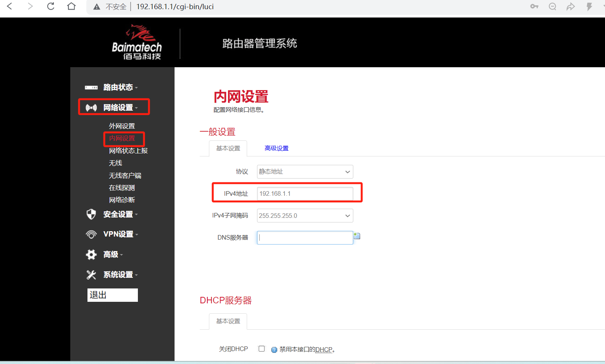The image size is (605, 364).
Task: Click the add DNS server icon
Action: point(357,236)
